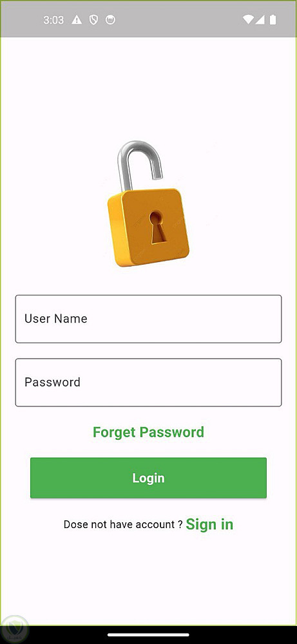
Task: Tap the battery indicator icon
Action: pos(273,20)
